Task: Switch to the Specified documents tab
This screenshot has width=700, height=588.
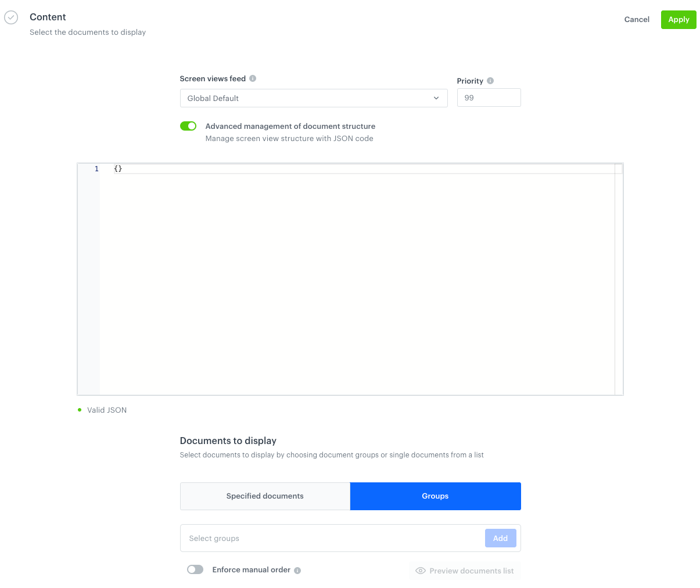Action: pos(265,496)
